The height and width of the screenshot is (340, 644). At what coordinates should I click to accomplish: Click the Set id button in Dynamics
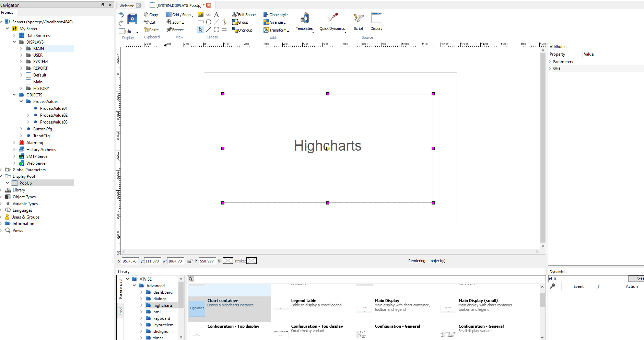point(637,279)
